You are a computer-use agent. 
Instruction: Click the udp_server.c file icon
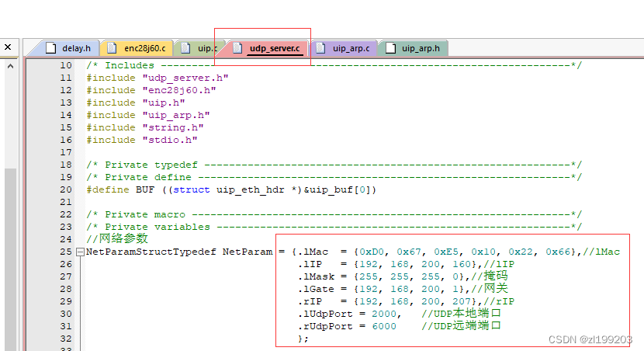pos(237,48)
